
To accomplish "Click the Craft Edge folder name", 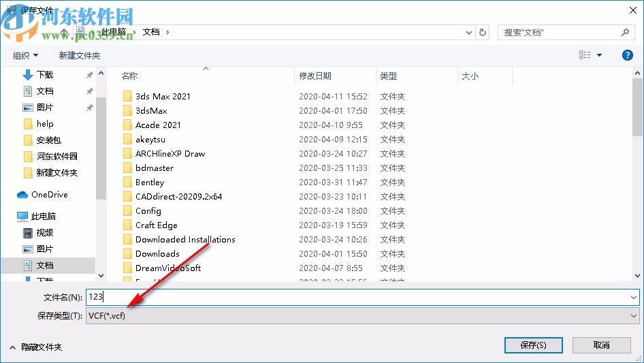I will tap(157, 225).
